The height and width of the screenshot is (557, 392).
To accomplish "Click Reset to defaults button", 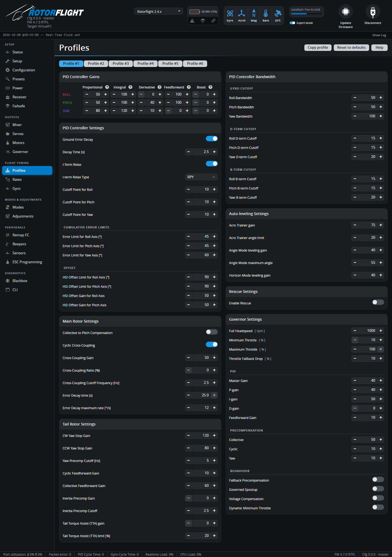I will [x=351, y=47].
